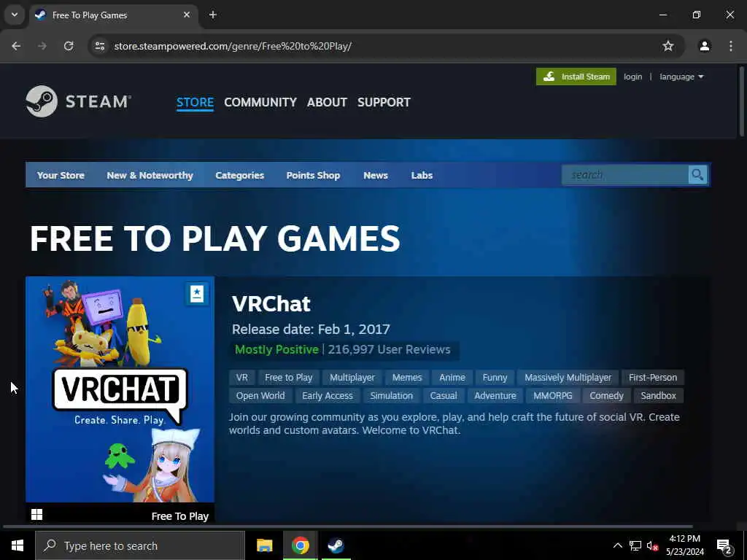
Task: Select the Memes tag
Action: [x=407, y=377]
